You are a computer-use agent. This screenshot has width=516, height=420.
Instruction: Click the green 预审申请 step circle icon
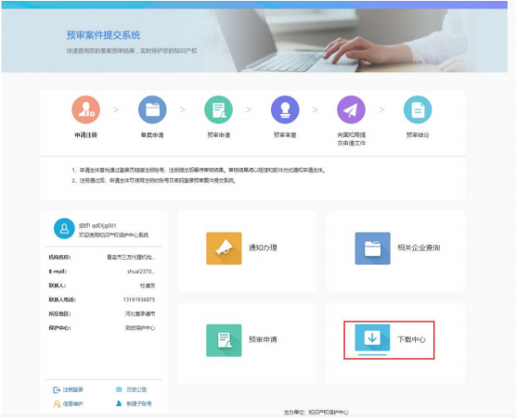coord(218,109)
